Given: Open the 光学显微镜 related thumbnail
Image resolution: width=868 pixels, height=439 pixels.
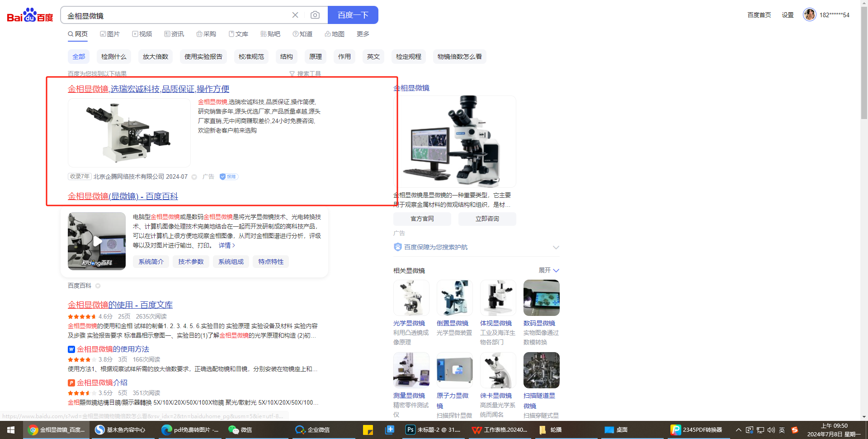Looking at the screenshot, I should pos(411,298).
